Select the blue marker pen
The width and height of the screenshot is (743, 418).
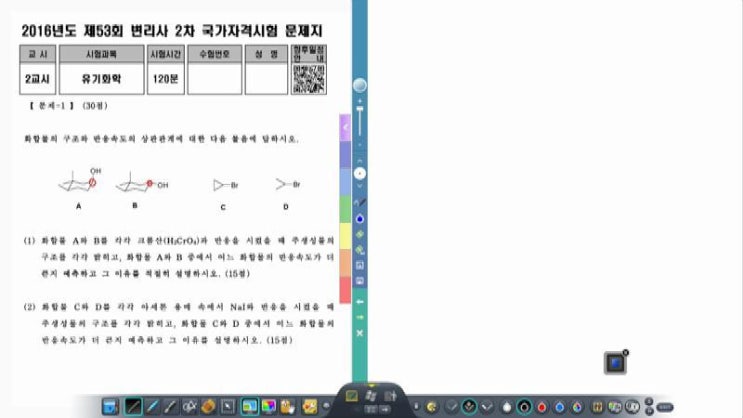[152, 407]
